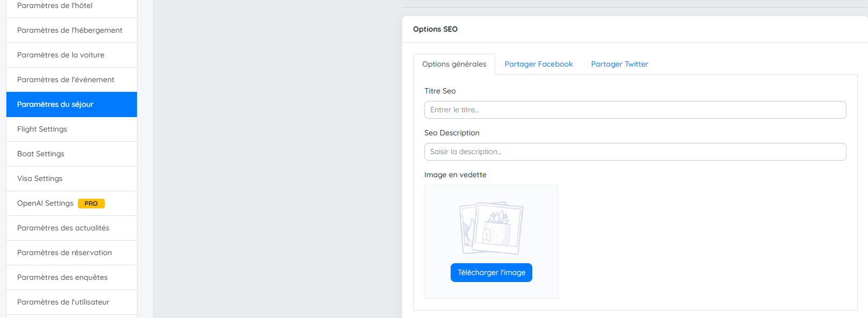
Task: Open OpenAI Settings menu item
Action: pos(45,204)
